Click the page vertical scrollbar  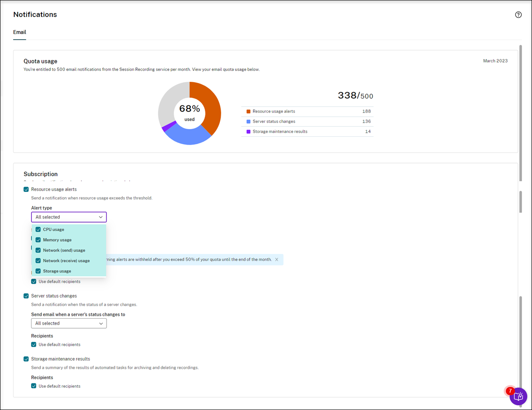pyautogui.click(x=520, y=113)
